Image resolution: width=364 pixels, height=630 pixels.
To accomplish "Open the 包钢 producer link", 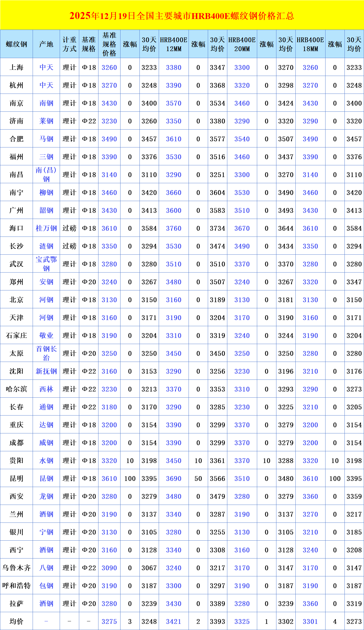I will pyautogui.click(x=46, y=586).
